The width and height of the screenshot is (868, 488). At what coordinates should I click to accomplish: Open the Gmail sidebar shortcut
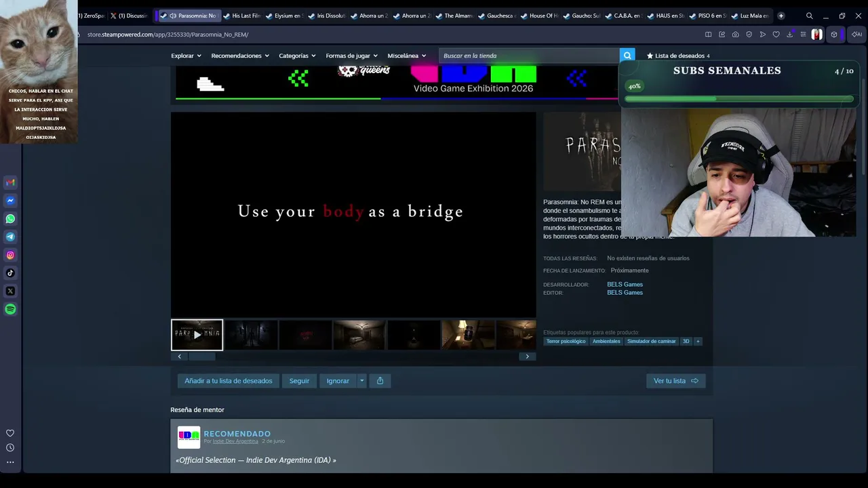[x=10, y=182]
